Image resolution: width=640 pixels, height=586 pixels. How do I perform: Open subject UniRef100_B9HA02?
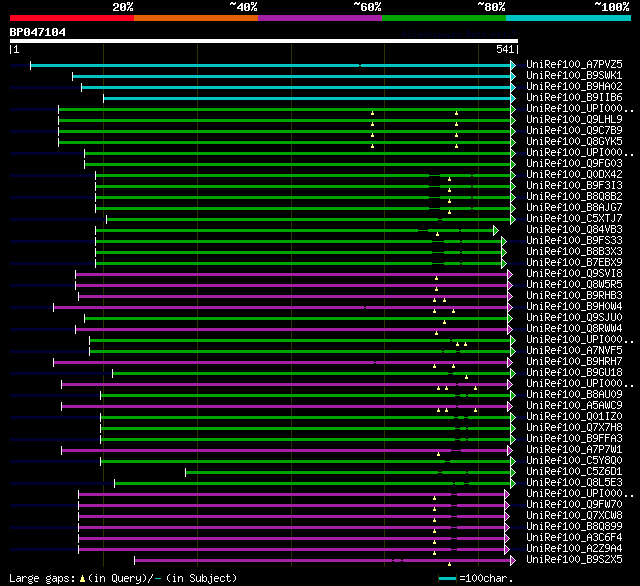pos(574,87)
